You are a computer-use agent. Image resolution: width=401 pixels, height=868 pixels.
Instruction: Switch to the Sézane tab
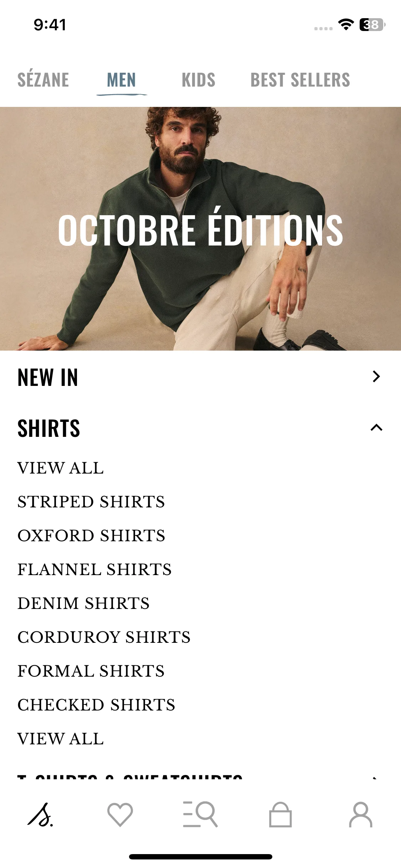[x=43, y=80]
